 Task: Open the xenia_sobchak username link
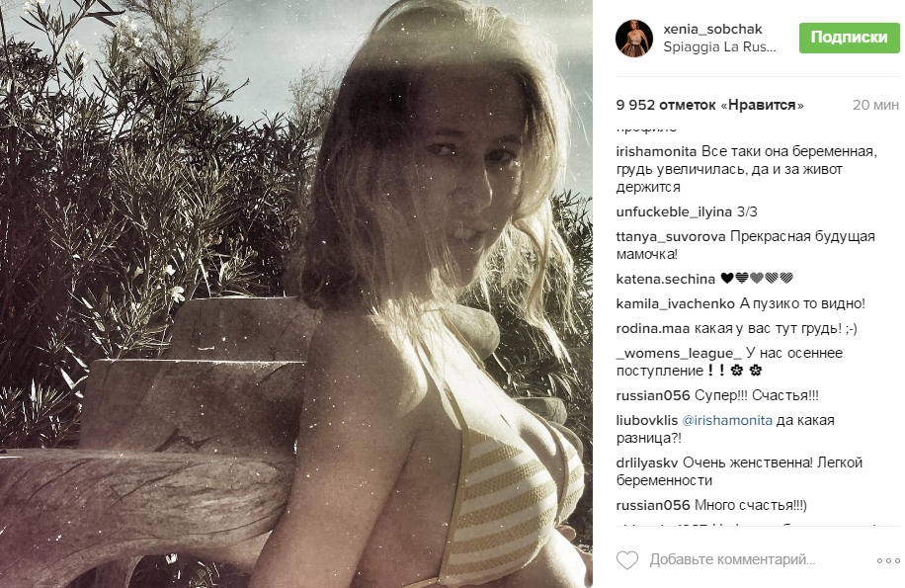tap(712, 29)
